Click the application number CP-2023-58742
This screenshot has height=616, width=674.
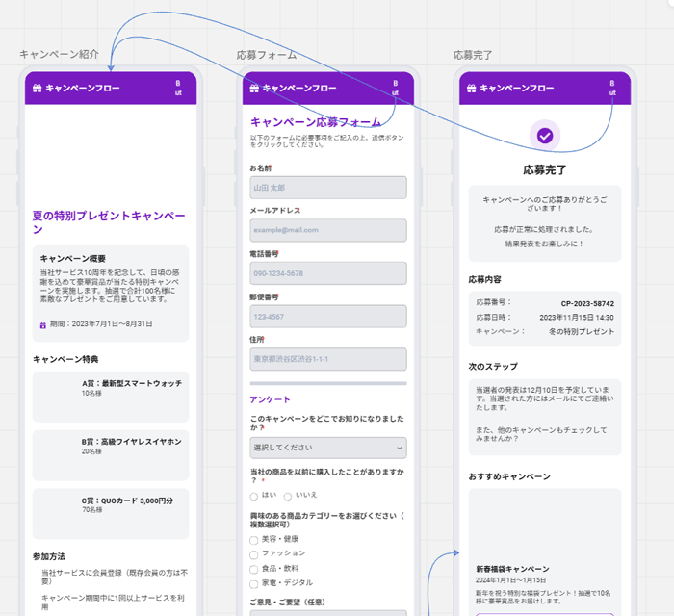587,304
